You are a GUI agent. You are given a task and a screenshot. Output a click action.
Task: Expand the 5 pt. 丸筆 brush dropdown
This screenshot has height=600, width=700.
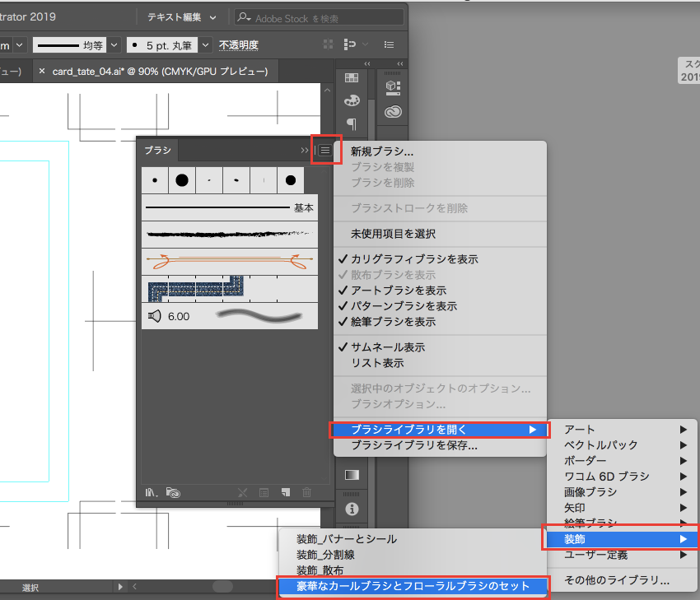pyautogui.click(x=205, y=45)
